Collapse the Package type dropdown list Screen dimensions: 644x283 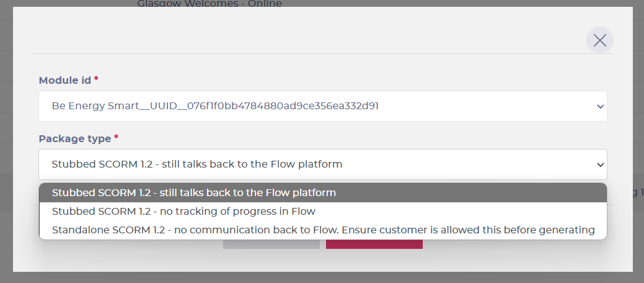(323, 164)
